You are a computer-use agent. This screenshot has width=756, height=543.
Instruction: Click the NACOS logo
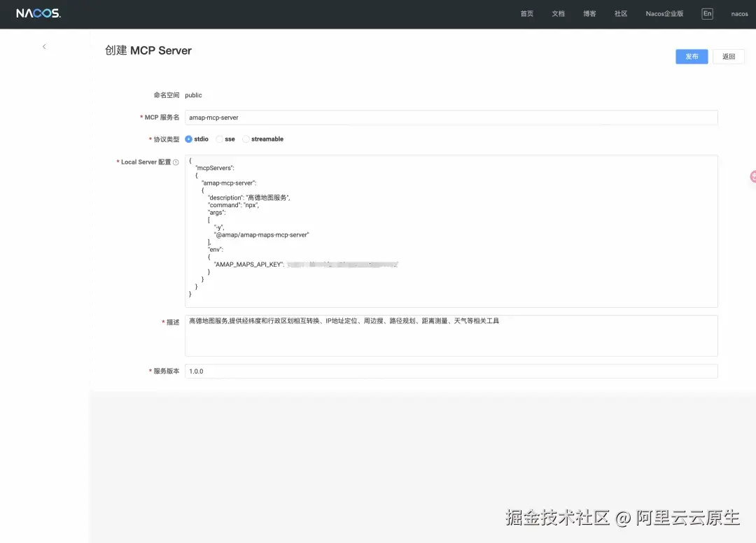pyautogui.click(x=38, y=13)
